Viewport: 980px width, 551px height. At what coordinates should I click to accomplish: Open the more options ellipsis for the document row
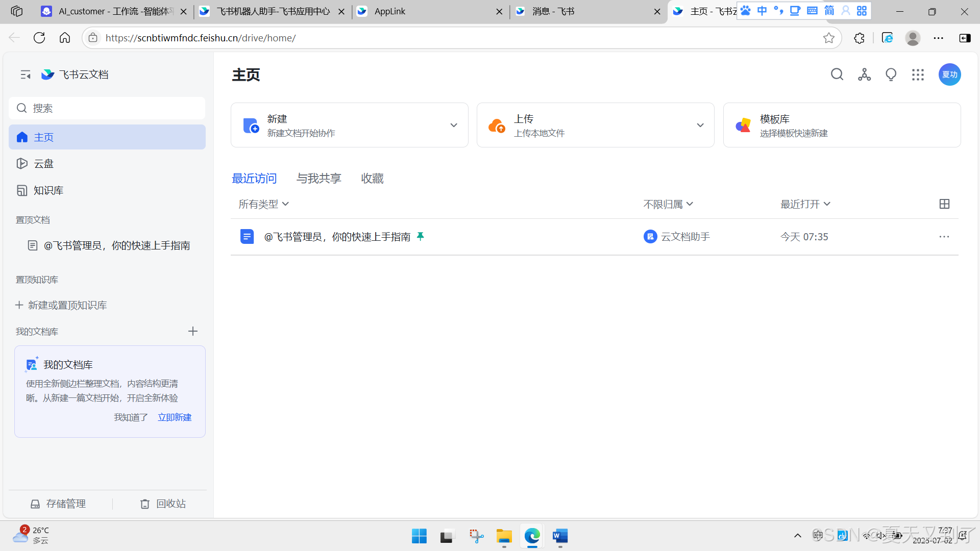pos(944,237)
